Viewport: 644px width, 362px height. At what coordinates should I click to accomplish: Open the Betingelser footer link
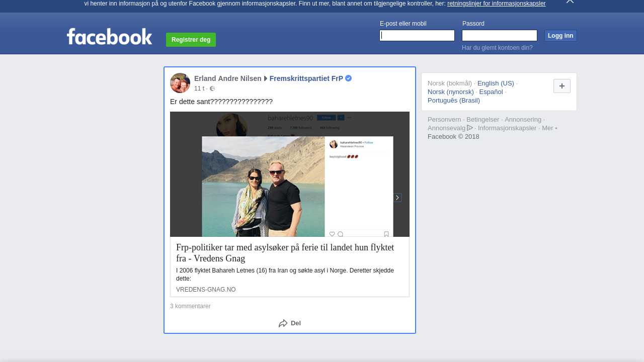tap(483, 120)
